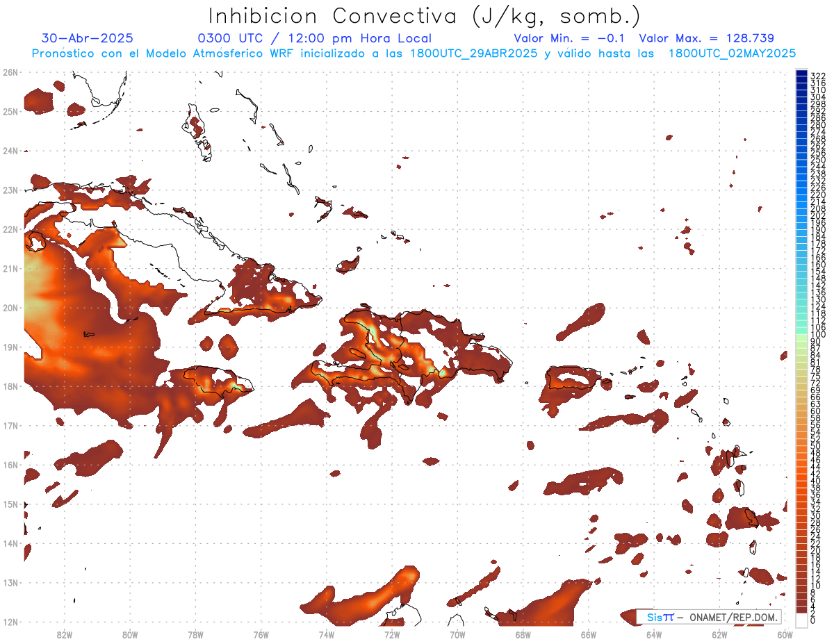Click the 78W longitude label
Viewport: 834px width, 644px height.
pyautogui.click(x=195, y=634)
